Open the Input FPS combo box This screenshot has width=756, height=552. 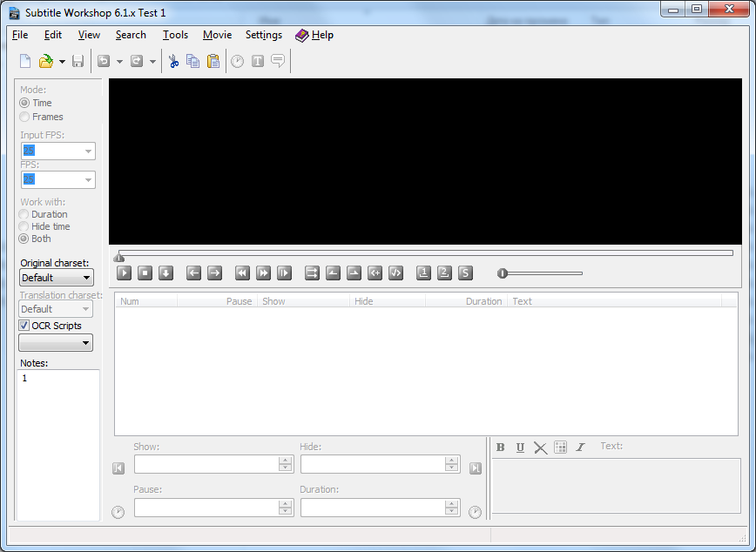click(58, 151)
